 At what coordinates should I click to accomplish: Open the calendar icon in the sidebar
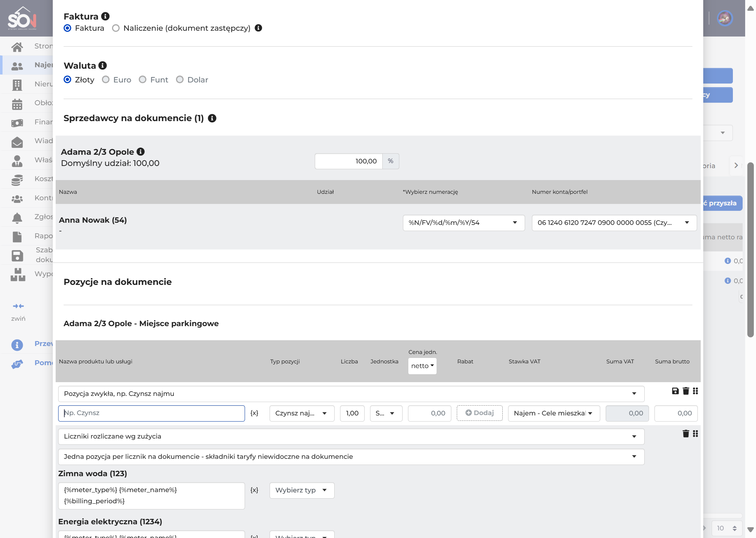point(17,104)
